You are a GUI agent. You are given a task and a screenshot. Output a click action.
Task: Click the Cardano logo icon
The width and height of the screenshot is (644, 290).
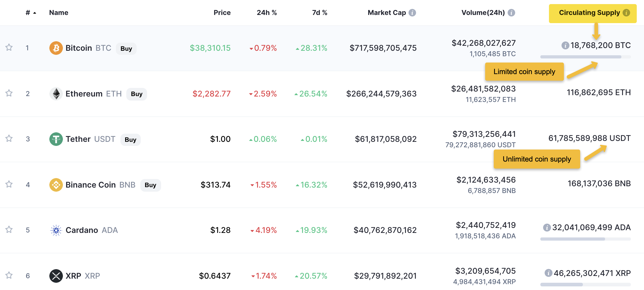pos(56,230)
